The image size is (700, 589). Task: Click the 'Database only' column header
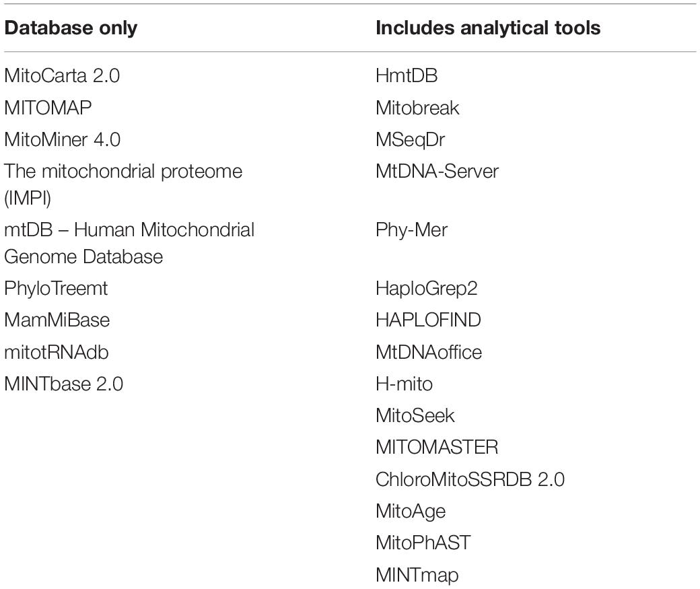pyautogui.click(x=71, y=28)
